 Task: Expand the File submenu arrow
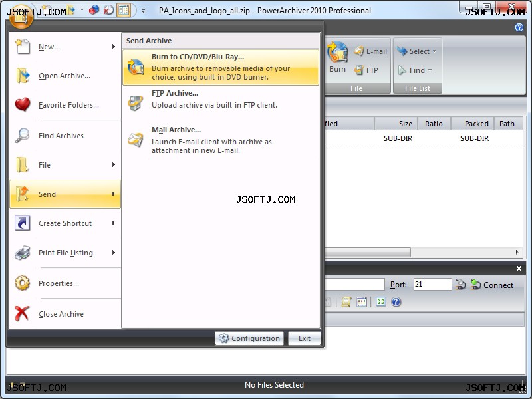(114, 164)
